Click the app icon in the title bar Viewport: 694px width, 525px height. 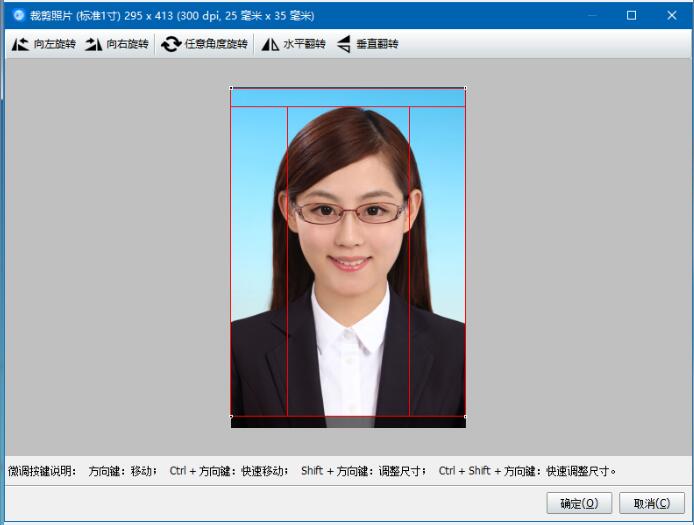pos(18,15)
